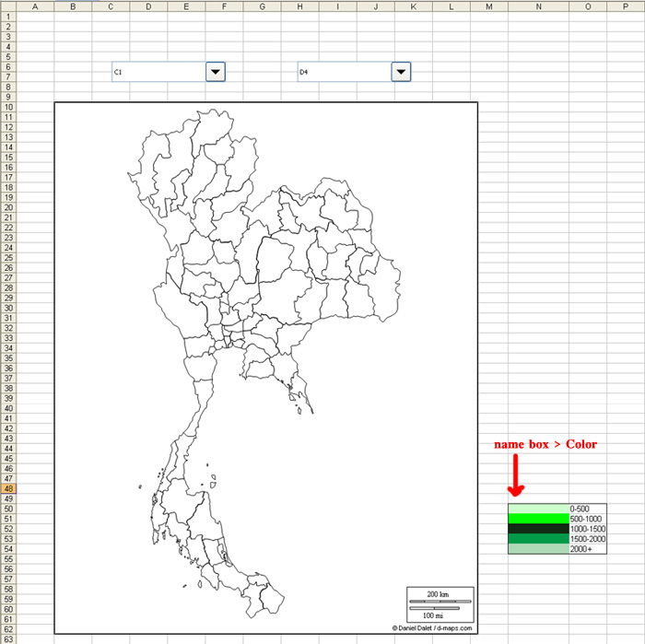Select row 1 header
The image size is (645, 644).
coord(7,17)
